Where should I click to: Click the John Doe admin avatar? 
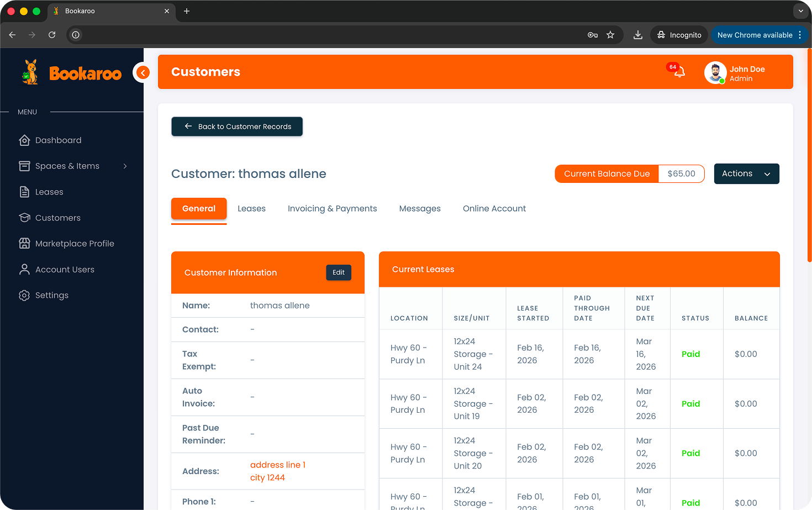(x=715, y=72)
